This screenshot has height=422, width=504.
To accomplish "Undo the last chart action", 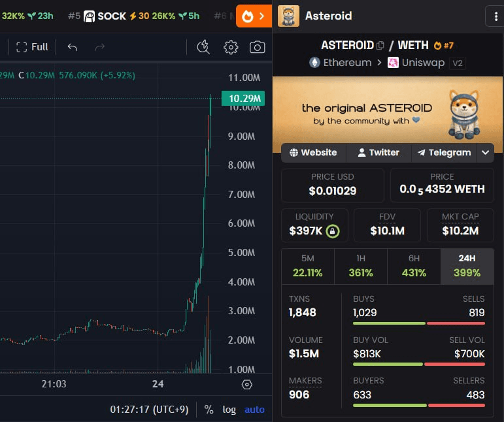I will click(73, 47).
